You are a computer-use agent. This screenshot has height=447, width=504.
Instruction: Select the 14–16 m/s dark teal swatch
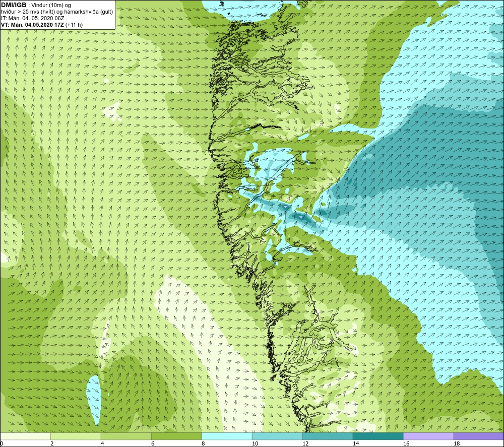[378, 436]
